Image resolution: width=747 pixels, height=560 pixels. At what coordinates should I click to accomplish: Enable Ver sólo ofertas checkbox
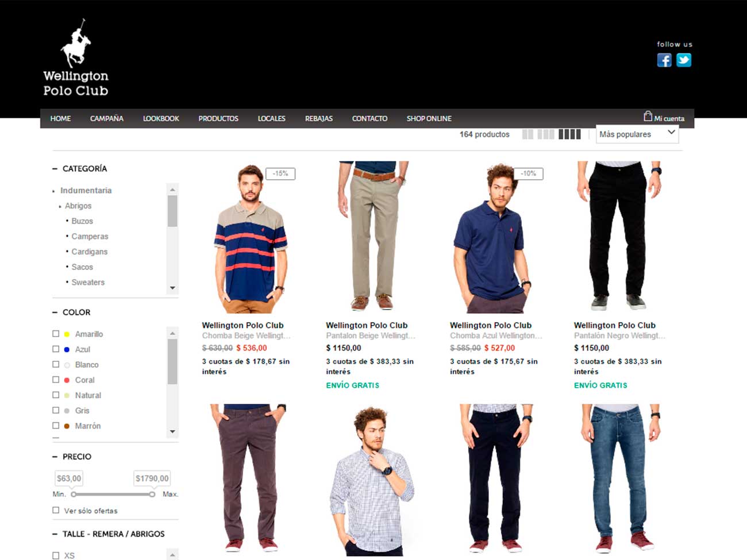(56, 510)
